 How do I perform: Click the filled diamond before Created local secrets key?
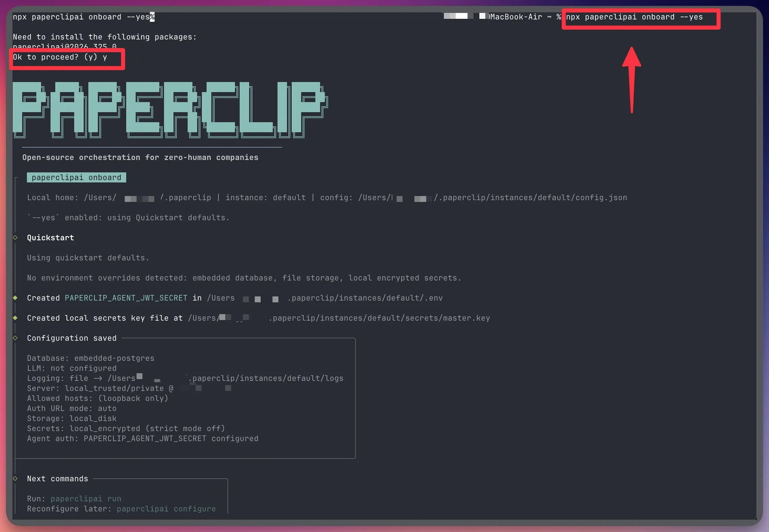coord(15,318)
